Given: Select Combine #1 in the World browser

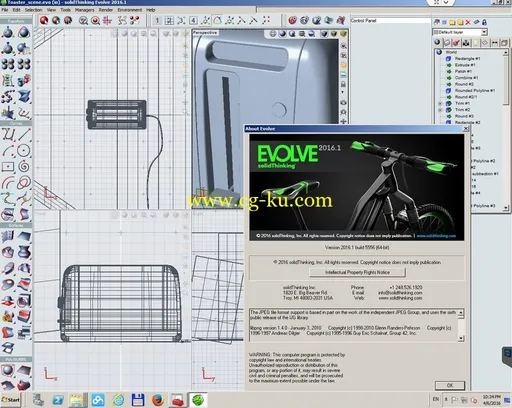Looking at the screenshot, I should point(466,78).
